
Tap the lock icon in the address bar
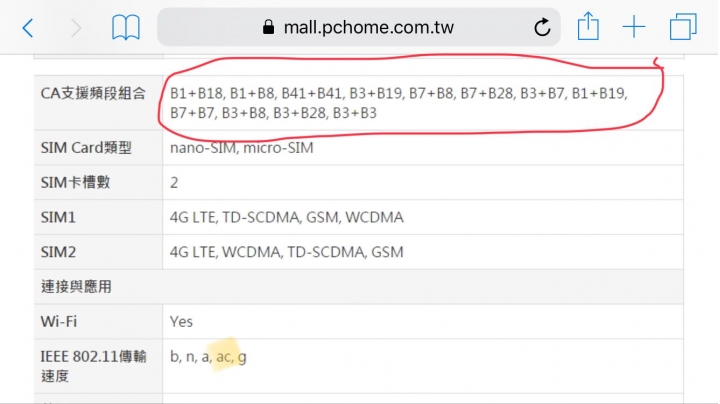tap(267, 28)
